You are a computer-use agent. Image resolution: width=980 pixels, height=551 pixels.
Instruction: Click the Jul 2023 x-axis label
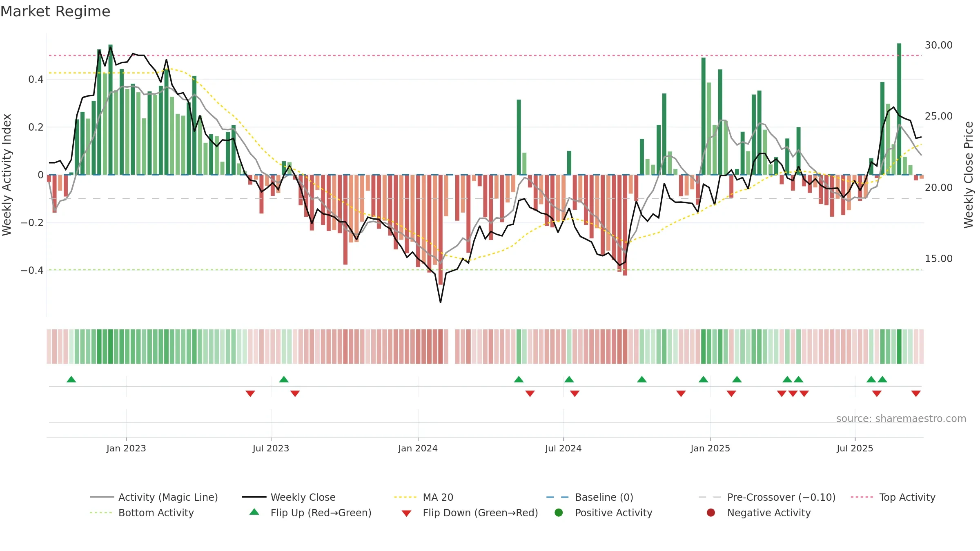pos(271,448)
